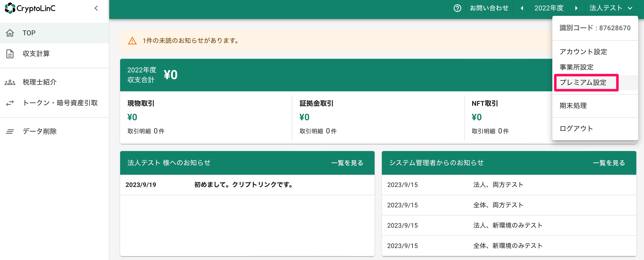Image resolution: width=644 pixels, height=260 pixels.
Task: Select プレミアム設定 from user menu
Action: [595, 83]
